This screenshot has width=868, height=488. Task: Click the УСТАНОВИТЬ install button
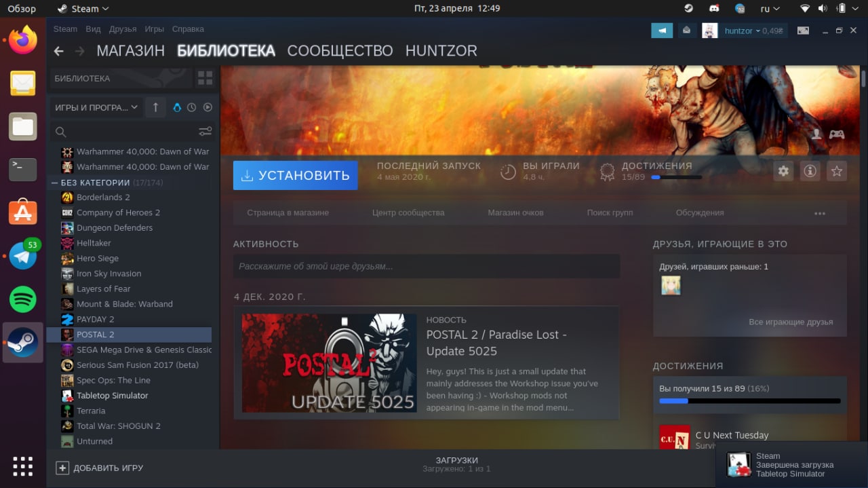point(295,175)
